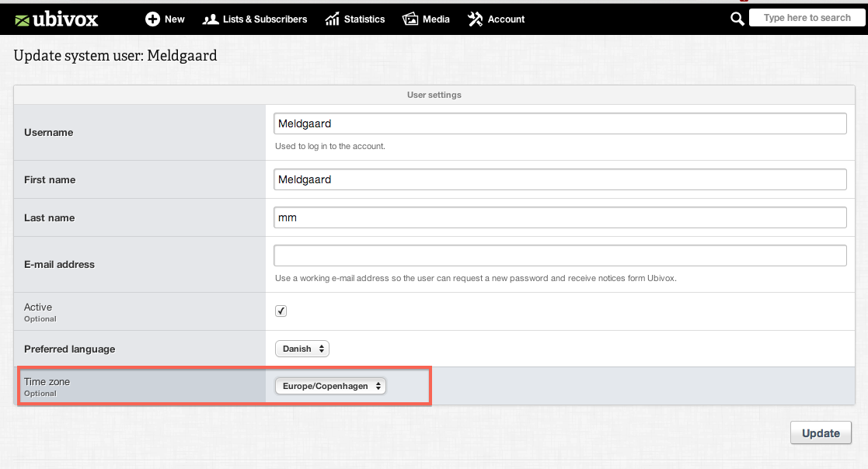Click the tools icon for Account
Image resolution: width=868 pixels, height=469 pixels.
[x=475, y=19]
